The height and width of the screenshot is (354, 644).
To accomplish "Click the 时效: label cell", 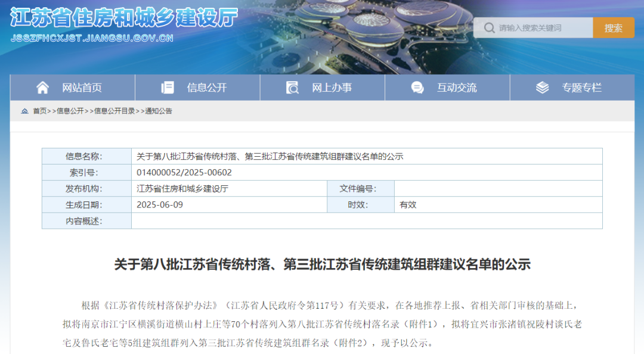I will click(361, 204).
